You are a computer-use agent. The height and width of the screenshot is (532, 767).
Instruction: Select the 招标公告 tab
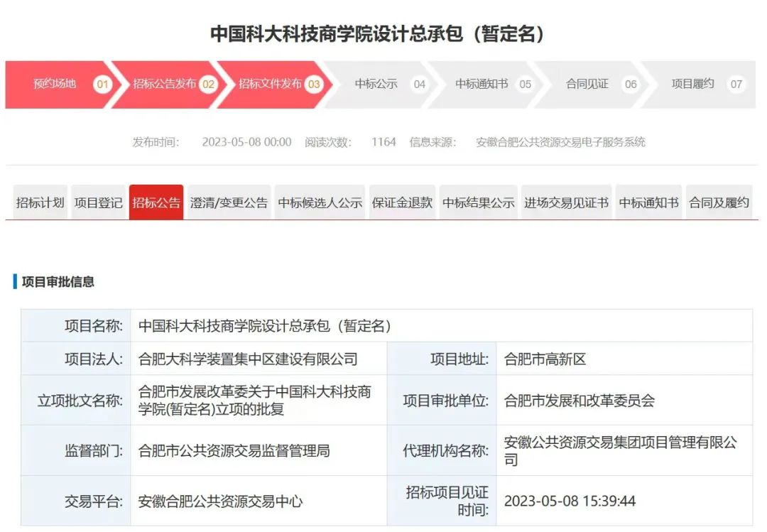(156, 202)
